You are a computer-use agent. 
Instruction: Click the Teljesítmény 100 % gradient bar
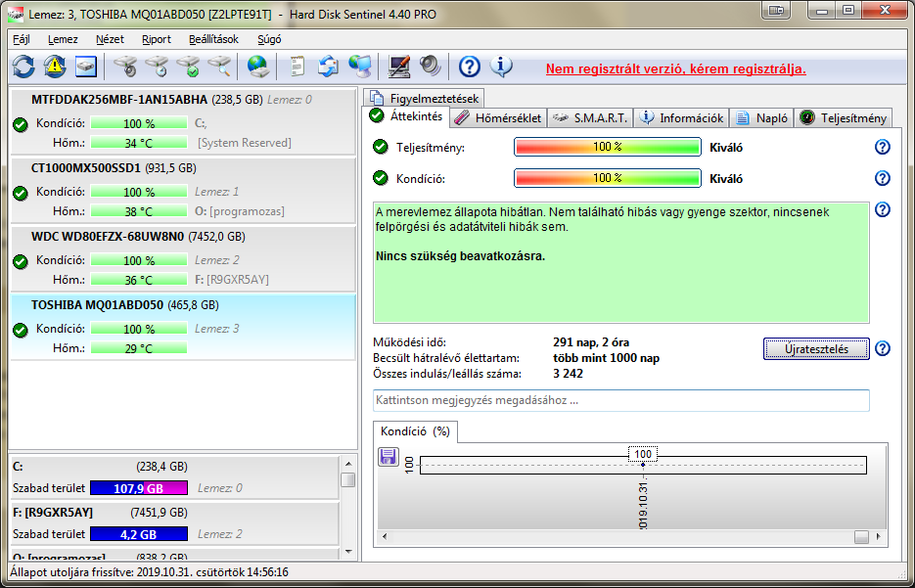607,147
